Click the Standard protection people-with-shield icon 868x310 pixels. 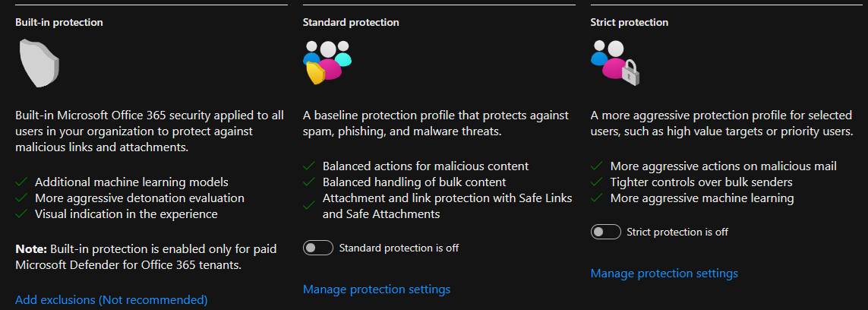328,62
